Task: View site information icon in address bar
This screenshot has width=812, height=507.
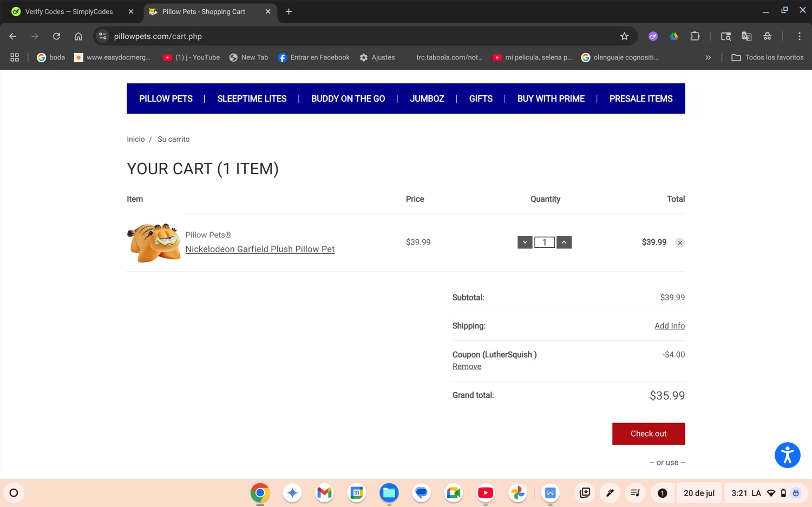Action: click(x=103, y=36)
